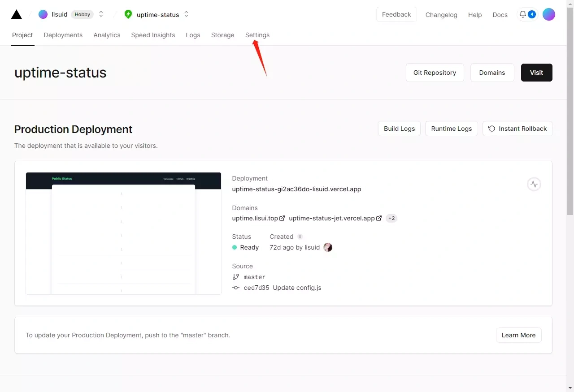Open the uptime-status-jet.vercel.app domain link
This screenshot has height=392, width=574.
[332, 218]
